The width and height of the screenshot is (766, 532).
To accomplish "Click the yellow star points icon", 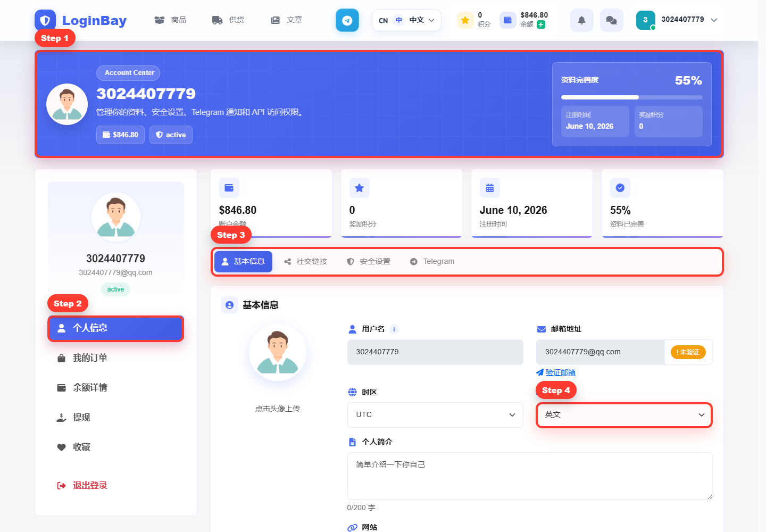I will 465,20.
